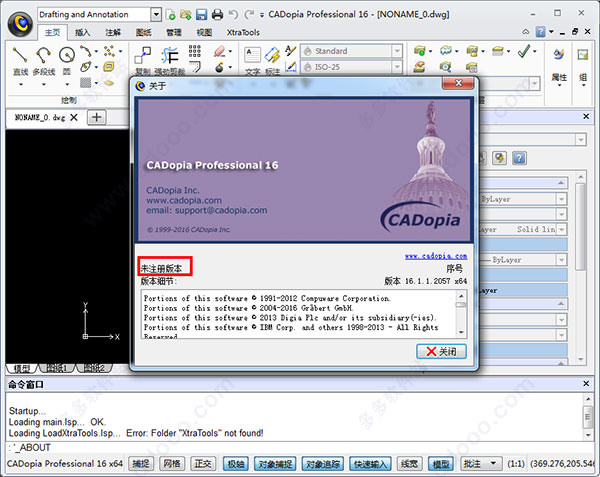Click the Layer Manager icon with the green dot

[419, 51]
